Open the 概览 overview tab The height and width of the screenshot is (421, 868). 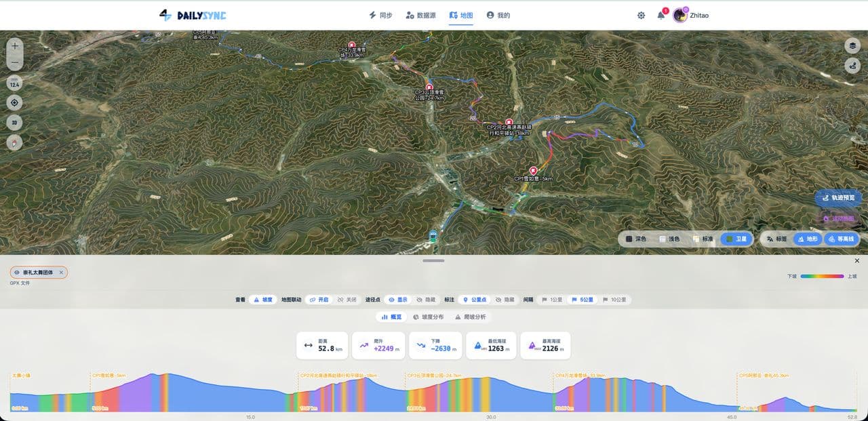click(x=391, y=317)
